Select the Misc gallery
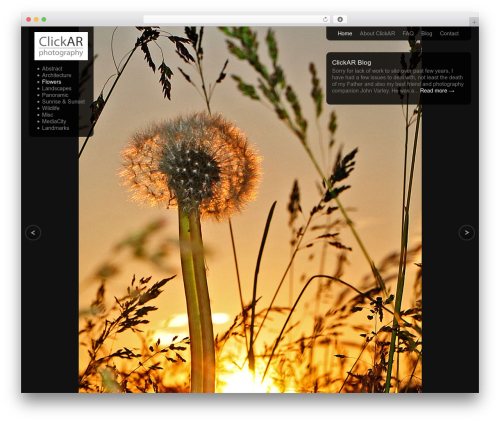Viewport: 500px width, 423px height. pos(47,115)
